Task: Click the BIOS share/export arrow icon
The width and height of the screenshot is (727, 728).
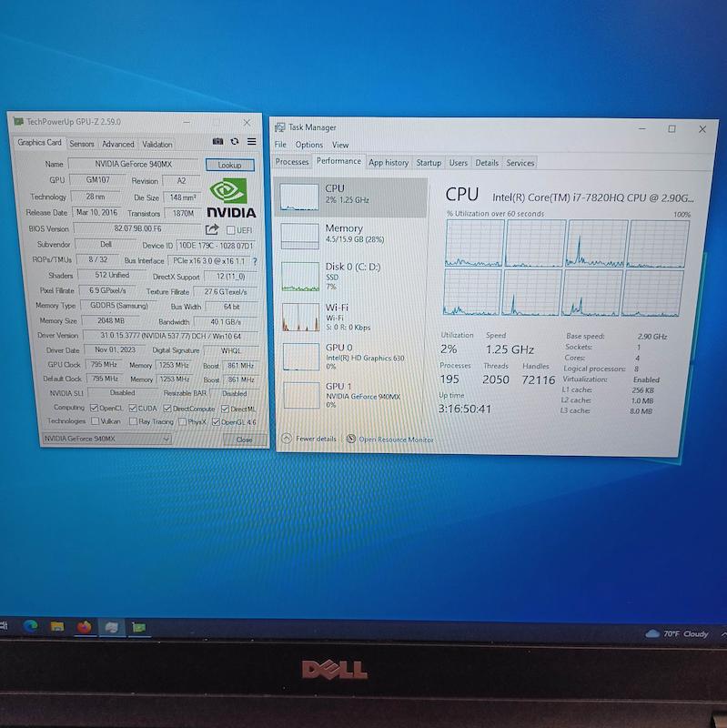Action: (212, 229)
